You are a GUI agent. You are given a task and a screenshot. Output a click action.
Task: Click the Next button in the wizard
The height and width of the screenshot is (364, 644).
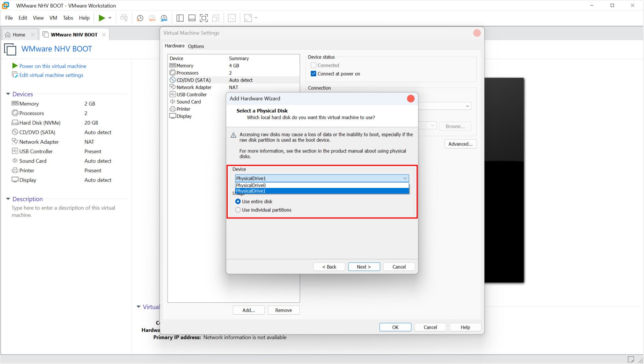364,267
